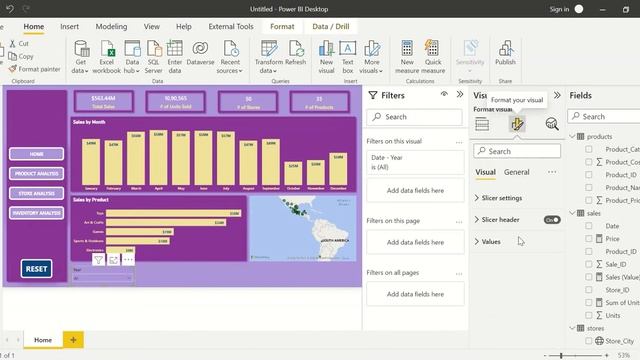
Task: Check the Units field
Action: [589, 315]
